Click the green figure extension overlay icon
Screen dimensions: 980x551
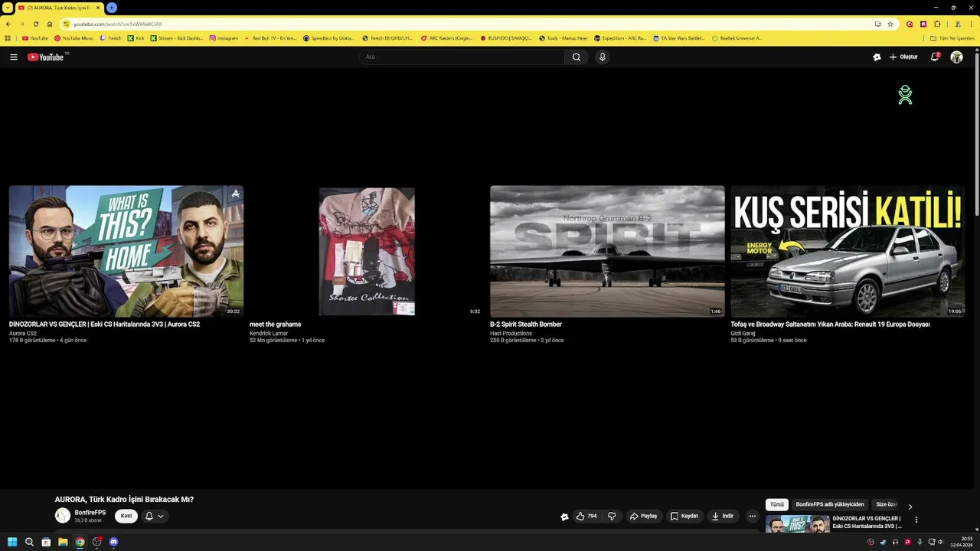[x=906, y=95]
